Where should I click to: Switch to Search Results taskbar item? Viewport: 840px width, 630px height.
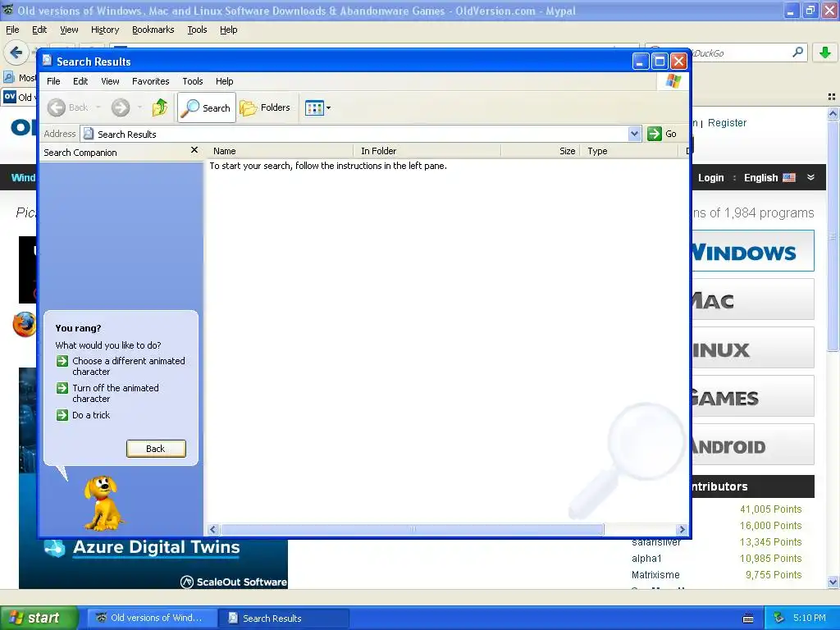(x=284, y=619)
